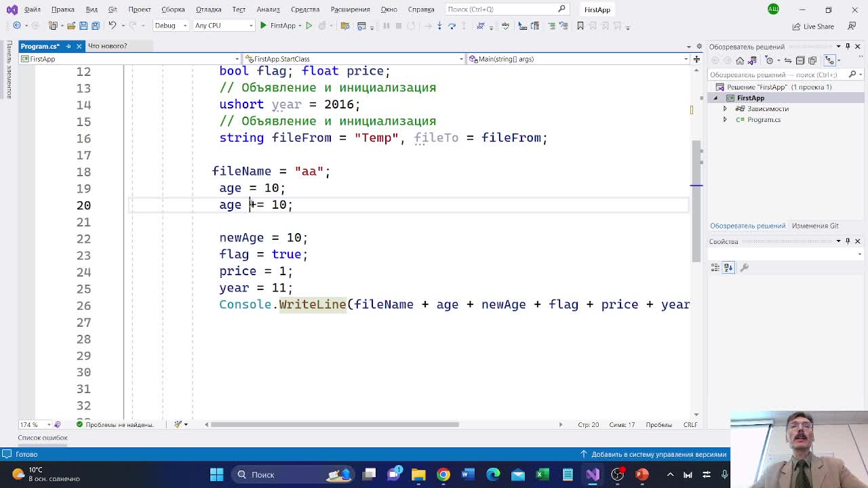Click Start Without Debugging outline play icon
This screenshot has height=488, width=868.
309,26
